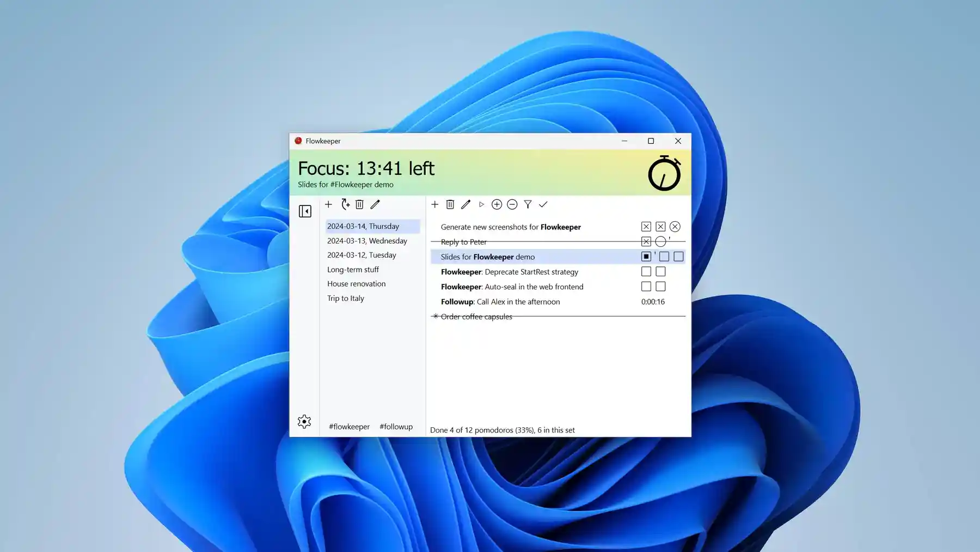Viewport: 980px width, 552px height.
Task: Select the 2024-03-13, Wednesday backlog
Action: (x=367, y=241)
